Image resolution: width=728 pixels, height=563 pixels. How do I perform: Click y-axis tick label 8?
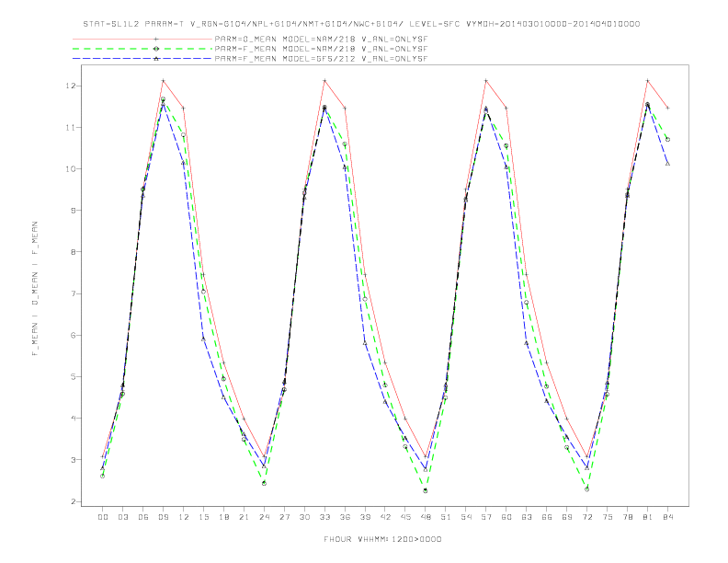pos(74,252)
